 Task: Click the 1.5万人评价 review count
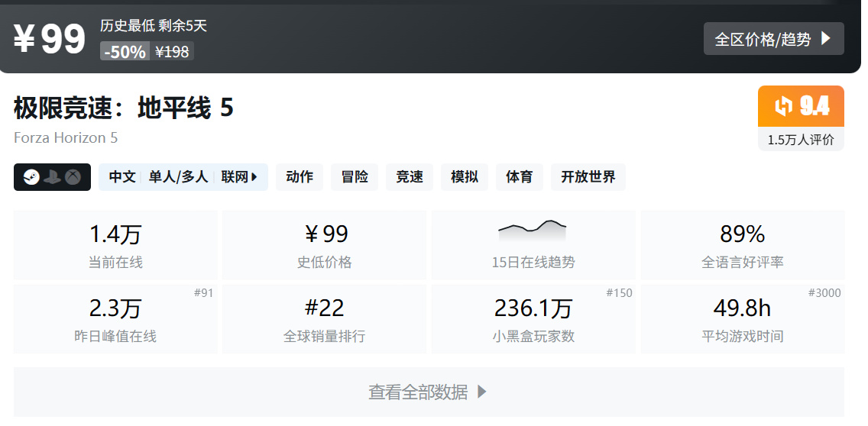(801, 140)
